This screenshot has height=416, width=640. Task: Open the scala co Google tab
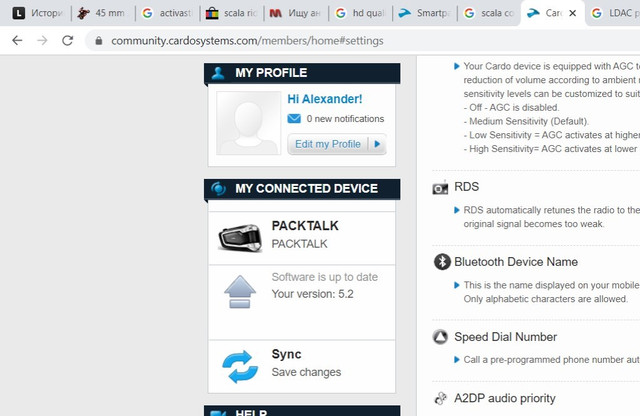[x=489, y=13]
